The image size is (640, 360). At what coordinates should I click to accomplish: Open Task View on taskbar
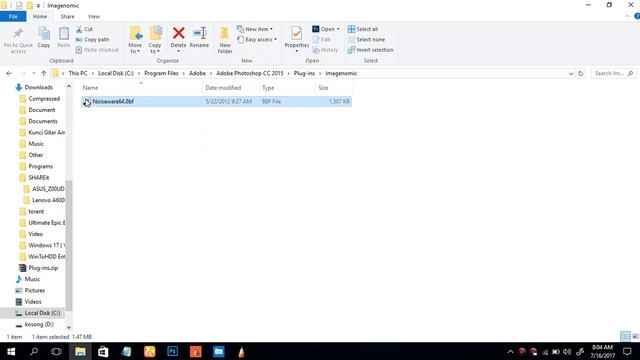(56, 351)
